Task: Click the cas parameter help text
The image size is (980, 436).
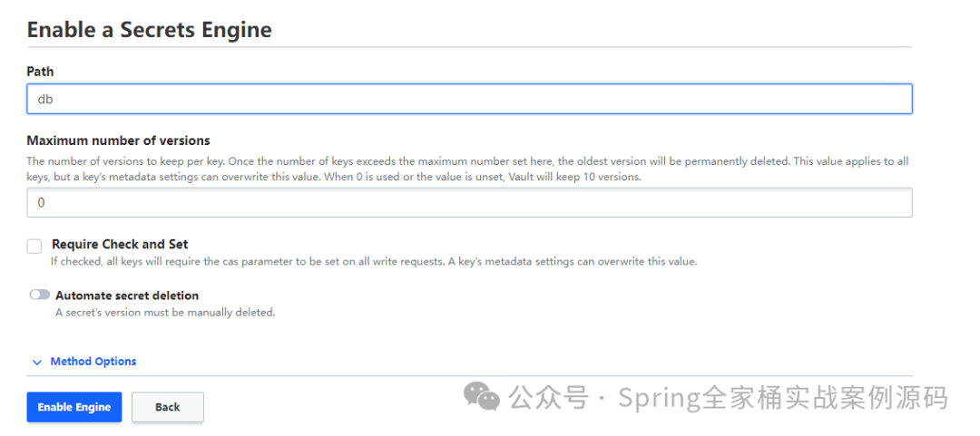Action: (x=374, y=262)
